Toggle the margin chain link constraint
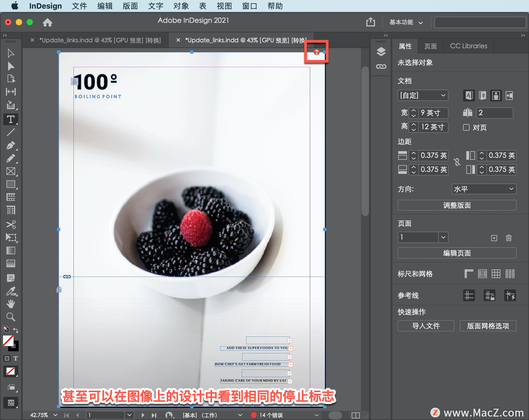The image size is (529, 420). point(457,162)
